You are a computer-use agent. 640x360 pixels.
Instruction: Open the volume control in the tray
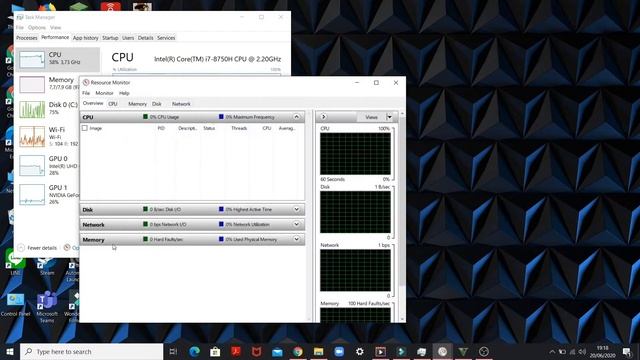(x=582, y=352)
